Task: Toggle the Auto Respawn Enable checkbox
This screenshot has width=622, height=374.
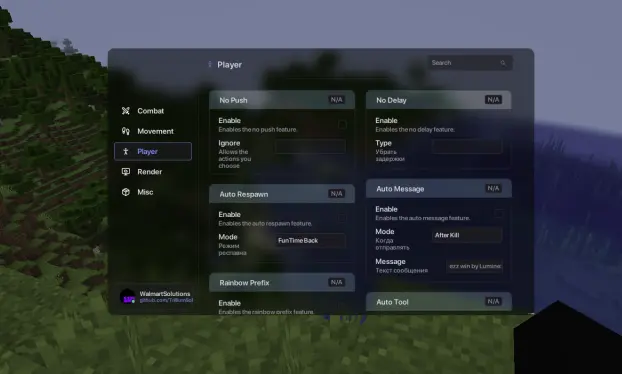Action: (x=342, y=218)
